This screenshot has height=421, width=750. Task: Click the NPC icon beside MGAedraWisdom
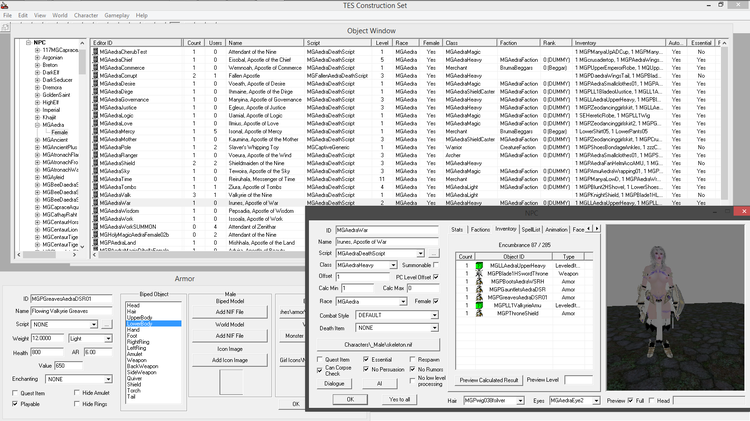pyautogui.click(x=95, y=210)
